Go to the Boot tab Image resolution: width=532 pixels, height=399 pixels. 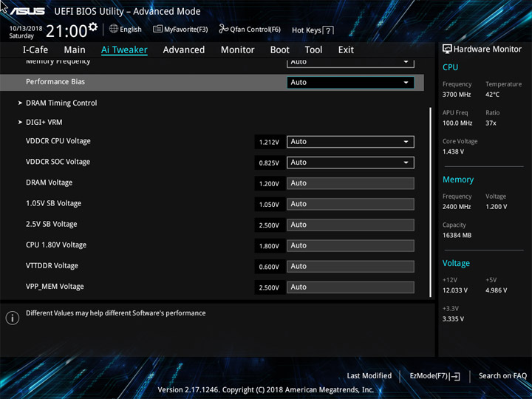[279, 50]
